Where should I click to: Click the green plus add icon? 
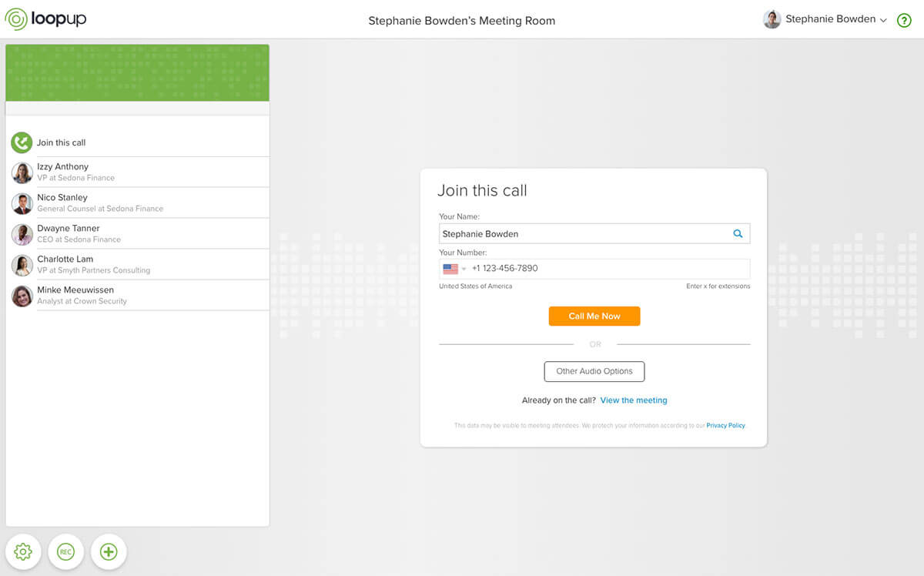pyautogui.click(x=109, y=551)
